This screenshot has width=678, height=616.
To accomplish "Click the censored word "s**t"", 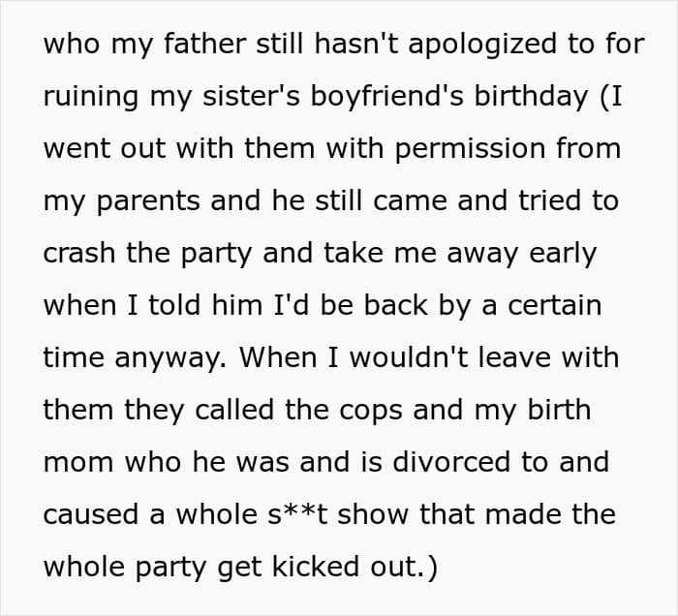I will click(297, 514).
